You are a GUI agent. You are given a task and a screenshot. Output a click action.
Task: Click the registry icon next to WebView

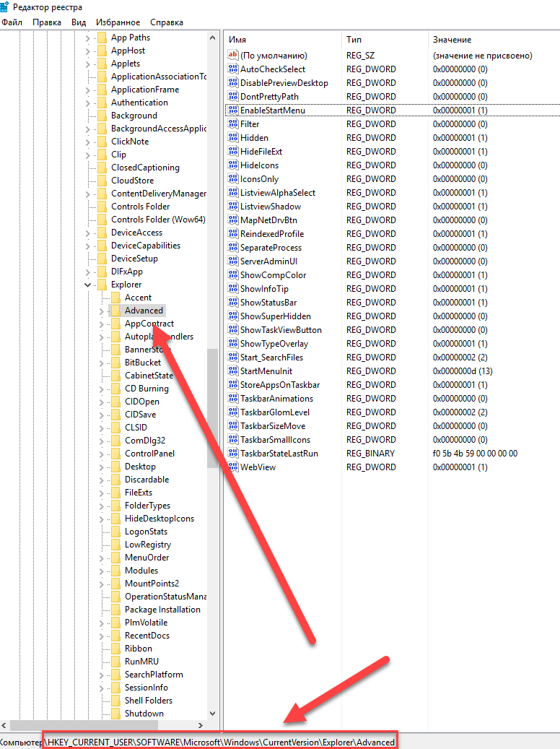tap(232, 467)
